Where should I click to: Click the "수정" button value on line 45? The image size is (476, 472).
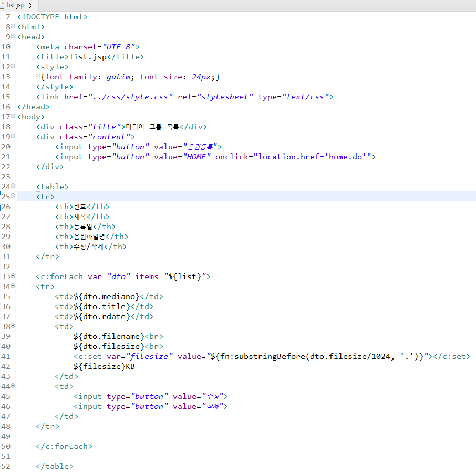(213, 396)
